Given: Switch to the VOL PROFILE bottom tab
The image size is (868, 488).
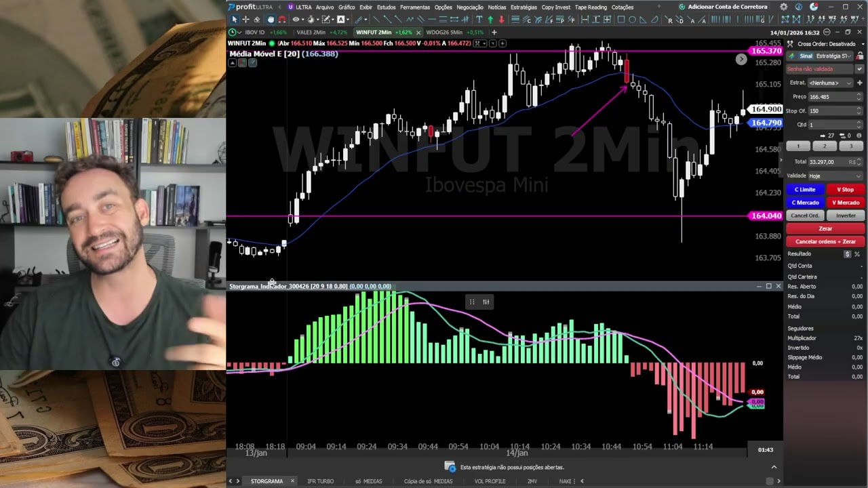Looking at the screenshot, I should click(490, 481).
